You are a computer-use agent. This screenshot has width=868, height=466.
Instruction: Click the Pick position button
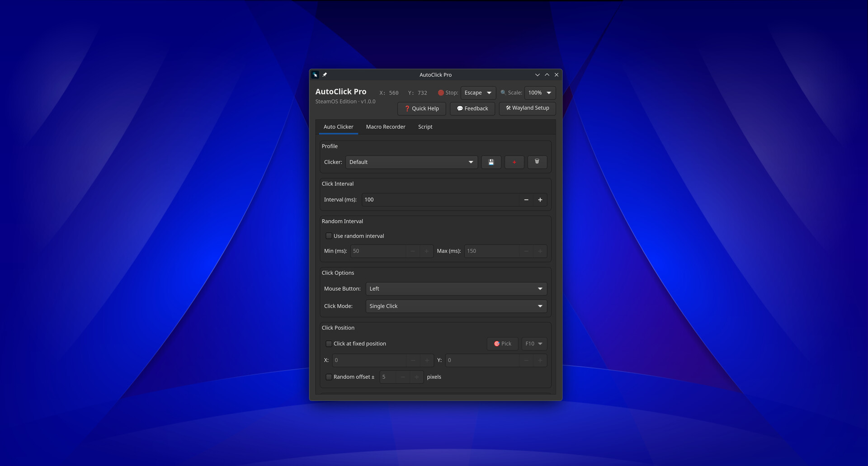pos(502,344)
